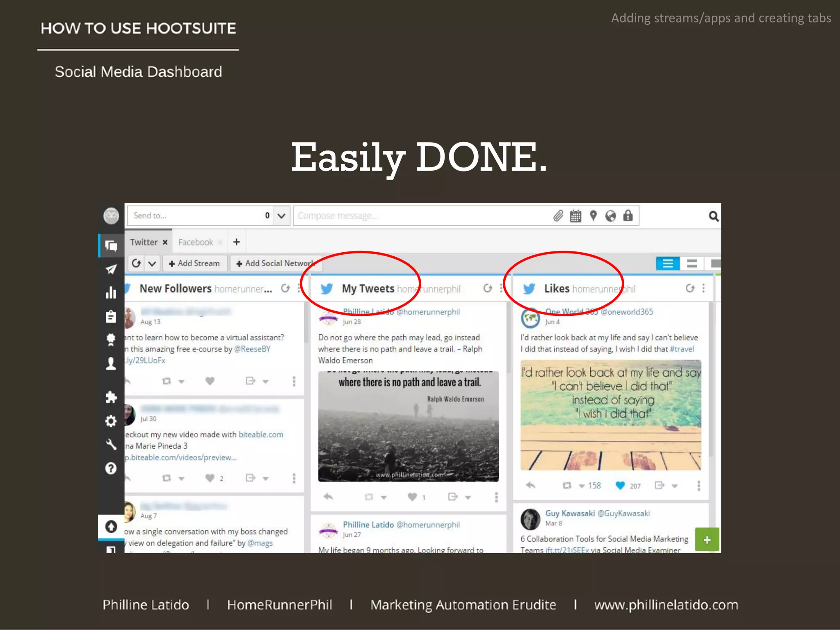Open the App Directory puzzle icon
Image resolution: width=840 pixels, height=630 pixels.
pos(111,397)
